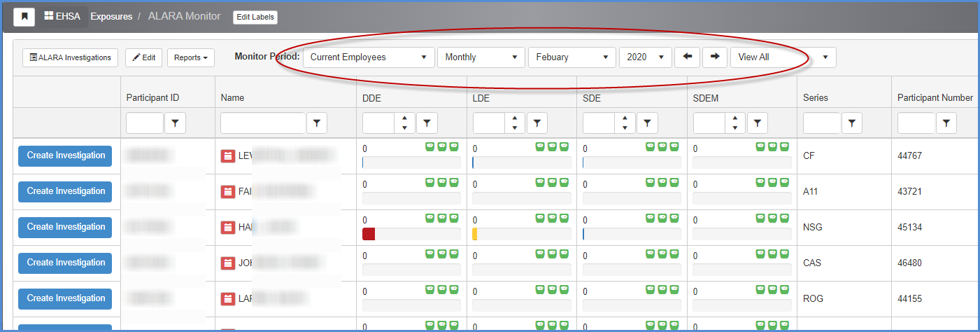Click the SDE column filter funnel icon
The image size is (980, 332).
[x=647, y=123]
